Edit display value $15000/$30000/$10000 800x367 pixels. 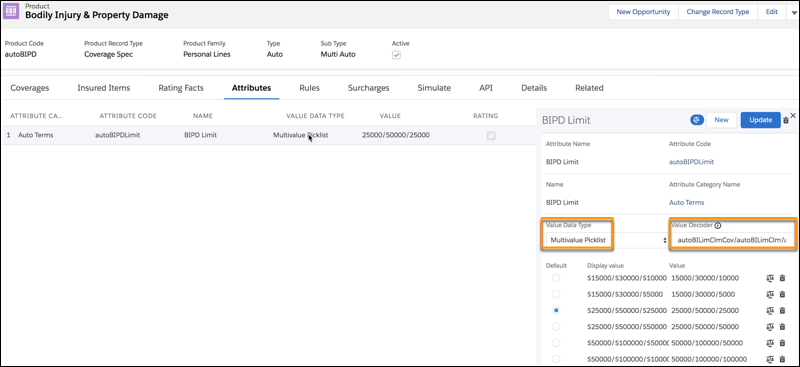pos(627,278)
